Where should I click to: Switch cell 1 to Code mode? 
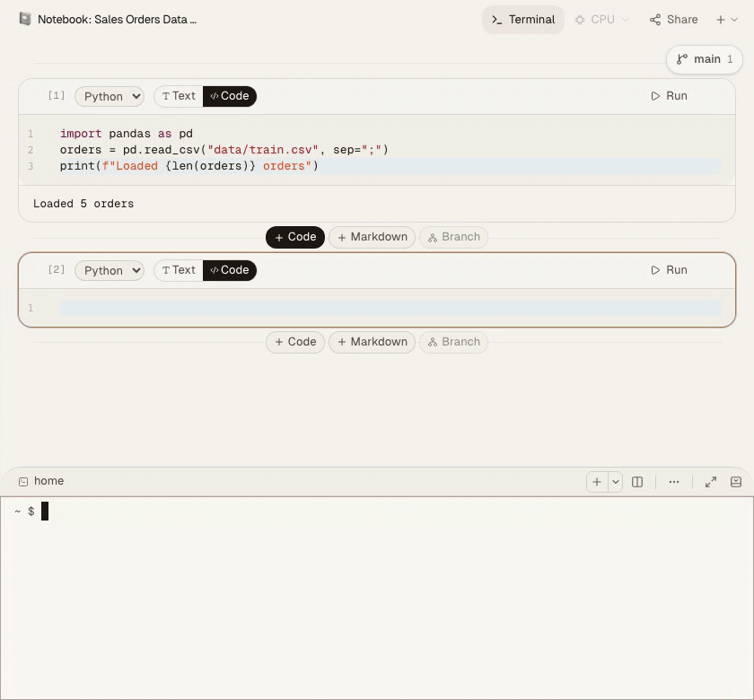(230, 96)
